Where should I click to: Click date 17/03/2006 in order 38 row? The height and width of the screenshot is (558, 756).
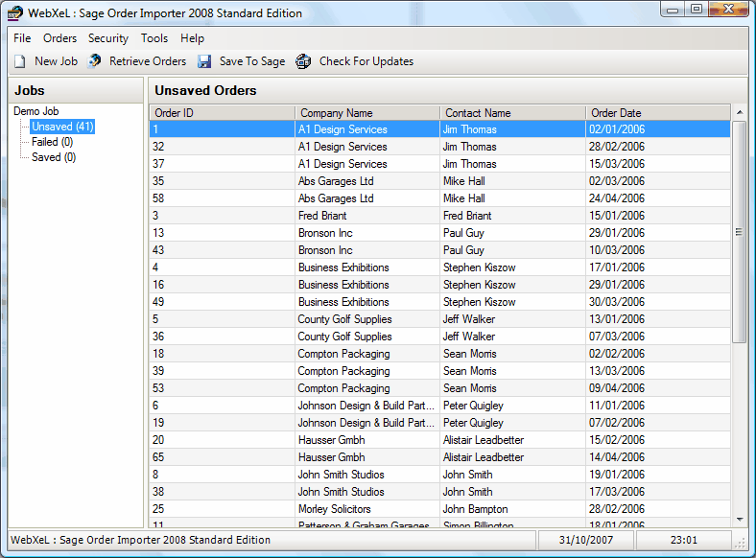click(617, 492)
